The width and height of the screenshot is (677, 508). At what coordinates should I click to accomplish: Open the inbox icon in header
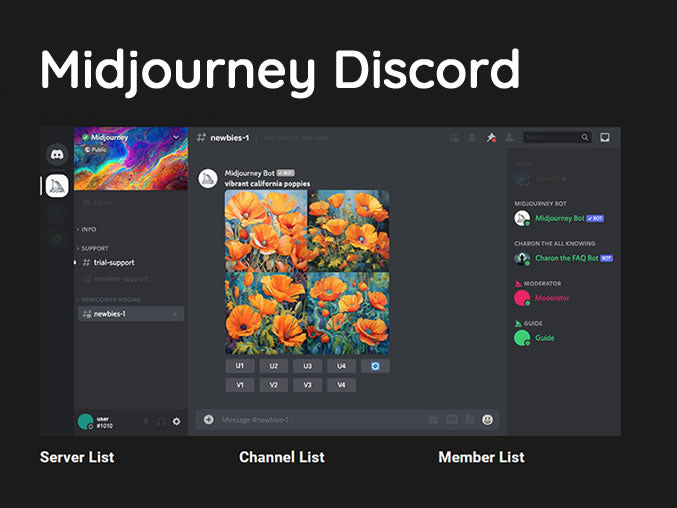point(605,138)
